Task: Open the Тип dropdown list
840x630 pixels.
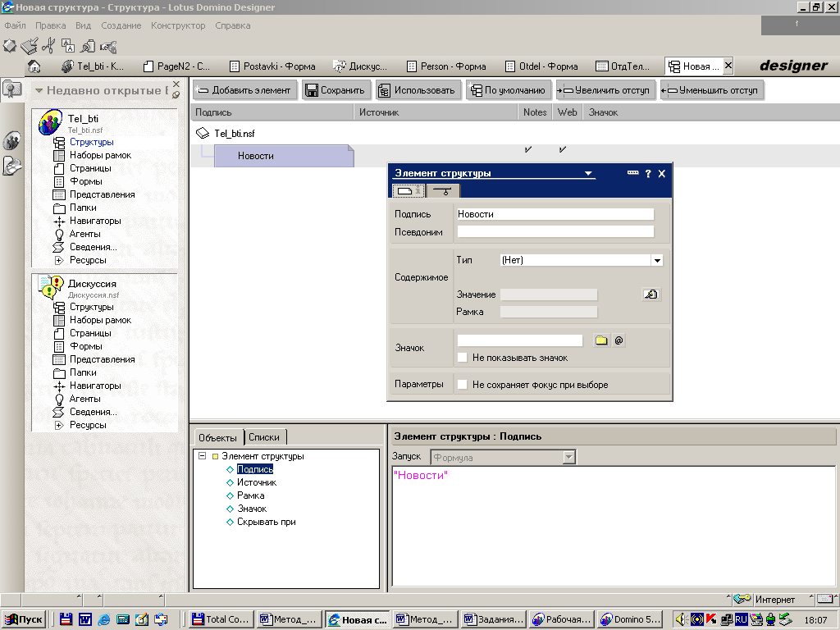Action: click(x=657, y=261)
